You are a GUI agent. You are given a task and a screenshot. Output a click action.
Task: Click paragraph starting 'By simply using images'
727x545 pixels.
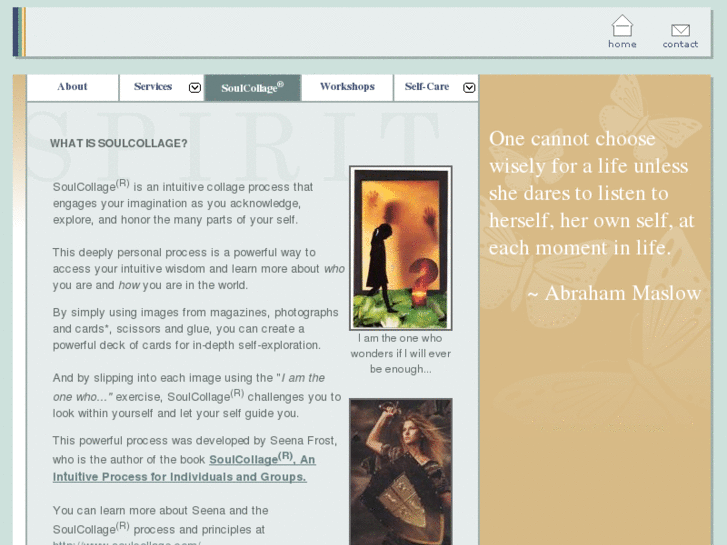pyautogui.click(x=195, y=329)
